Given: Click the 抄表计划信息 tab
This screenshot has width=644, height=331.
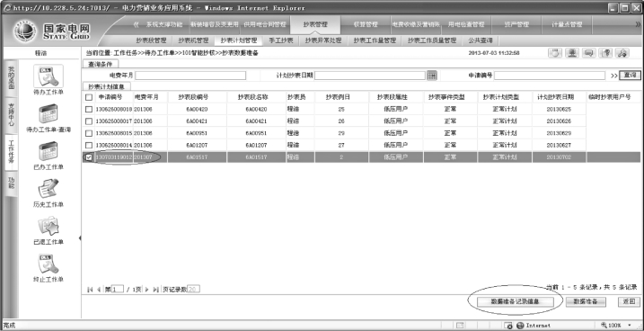Looking at the screenshot, I should point(107,86).
